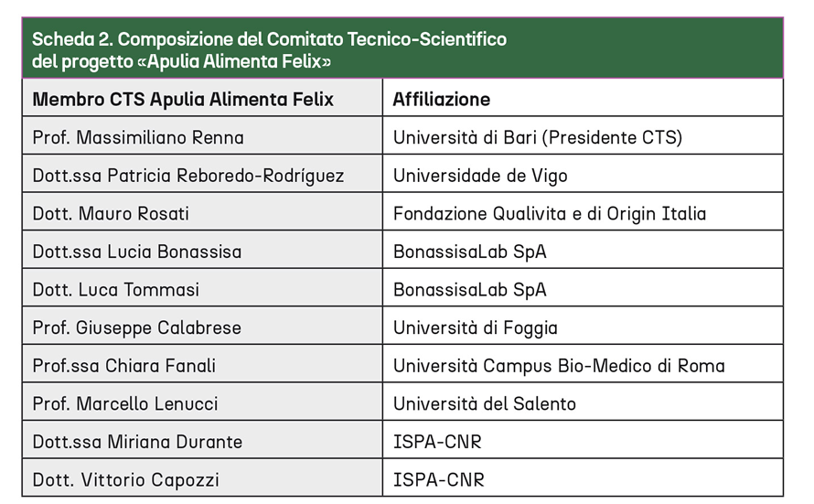Select the 'Prof. Massimiliano Renna' cell
The image size is (814, 504).
(x=138, y=137)
